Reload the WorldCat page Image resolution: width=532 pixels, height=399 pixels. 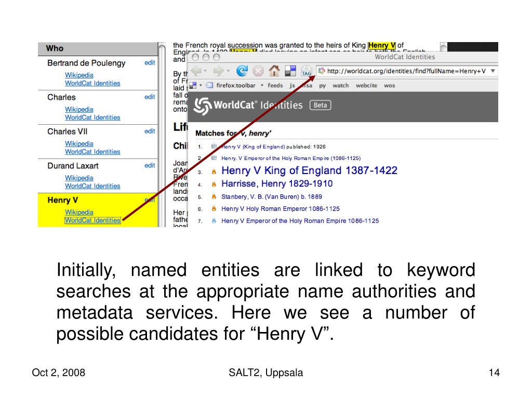pos(242,71)
